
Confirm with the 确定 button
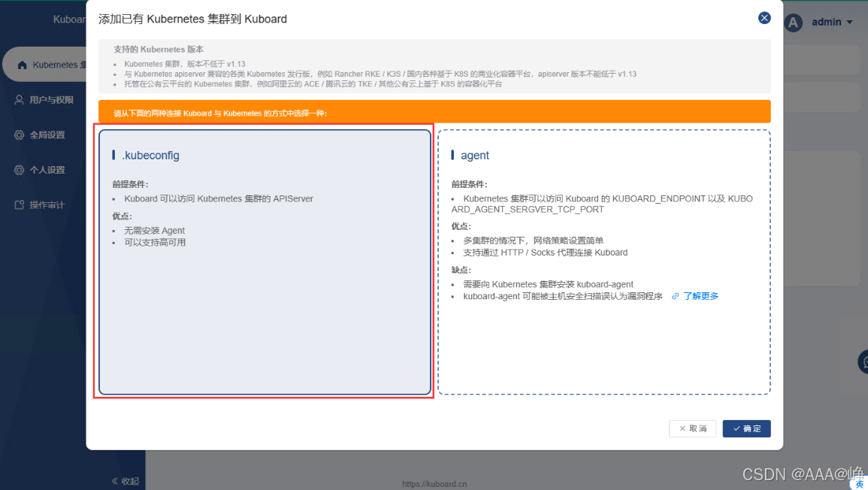tap(746, 428)
